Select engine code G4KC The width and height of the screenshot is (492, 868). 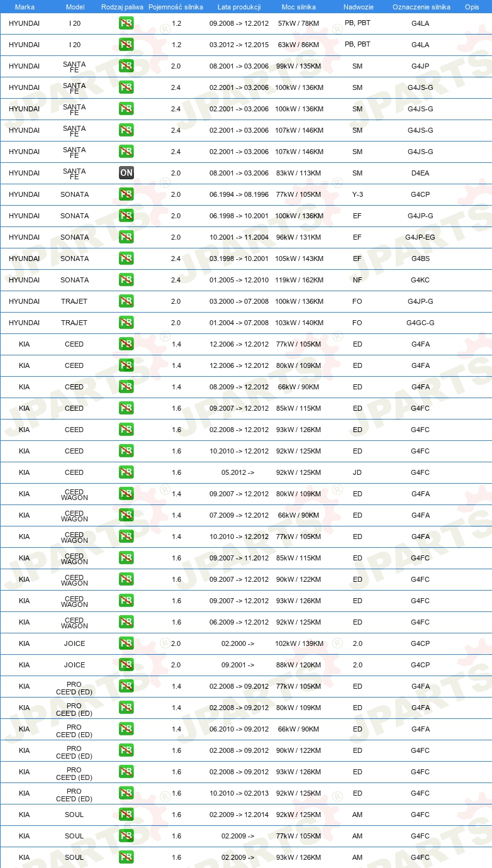(420, 280)
